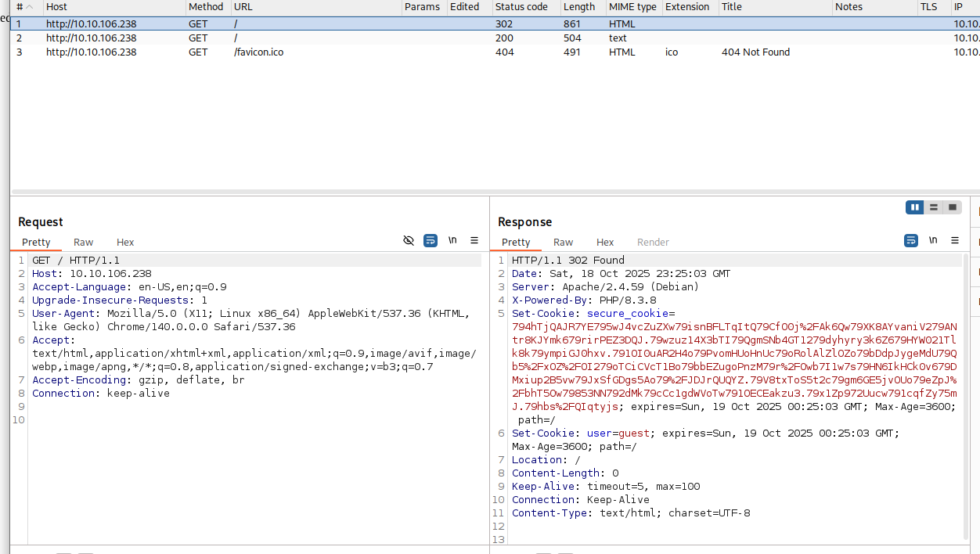The width and height of the screenshot is (980, 554).
Task: Toggle word wrap in the Response panel
Action: coord(911,241)
